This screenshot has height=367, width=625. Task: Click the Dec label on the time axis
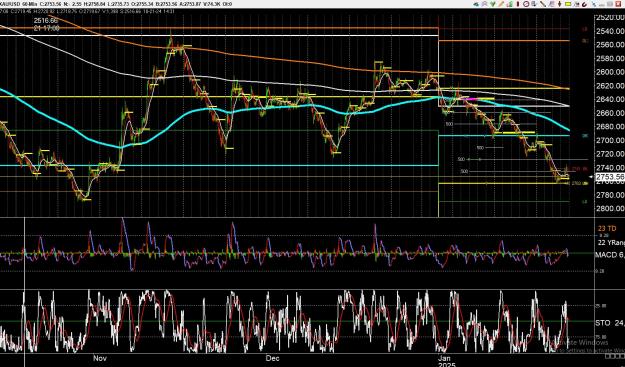[x=273, y=358]
